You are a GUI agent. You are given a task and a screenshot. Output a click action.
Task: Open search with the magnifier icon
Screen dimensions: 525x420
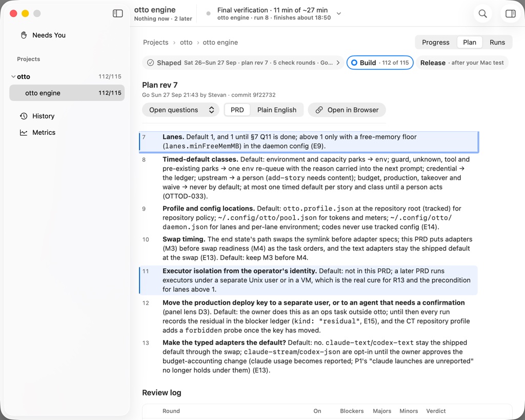point(482,13)
